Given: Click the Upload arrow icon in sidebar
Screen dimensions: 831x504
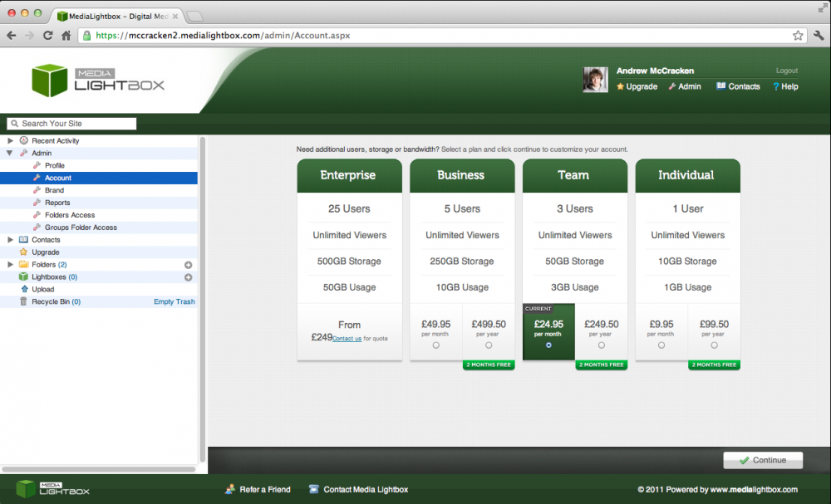Looking at the screenshot, I should pyautogui.click(x=23, y=290).
